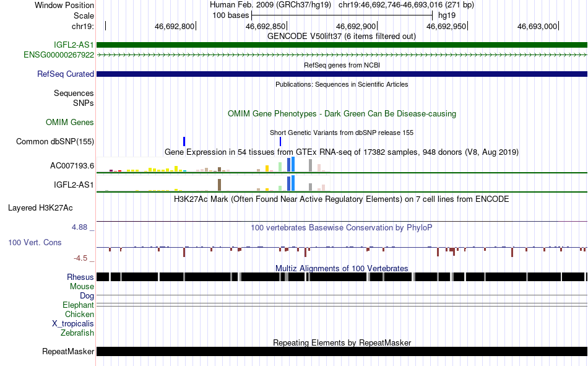Click the IGFL2-AS1 GTEx expression row label
The width and height of the screenshot is (588, 366).
pos(74,185)
